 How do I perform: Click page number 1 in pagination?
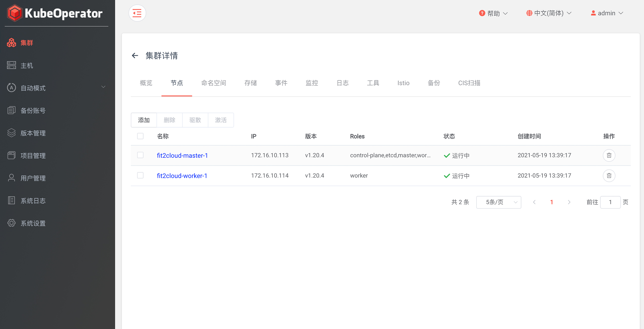click(x=551, y=202)
